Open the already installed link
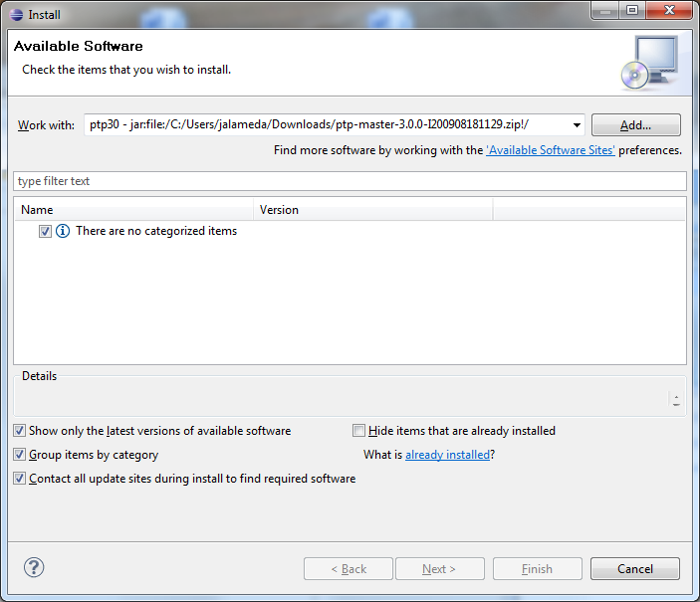The image size is (700, 602). pos(447,455)
